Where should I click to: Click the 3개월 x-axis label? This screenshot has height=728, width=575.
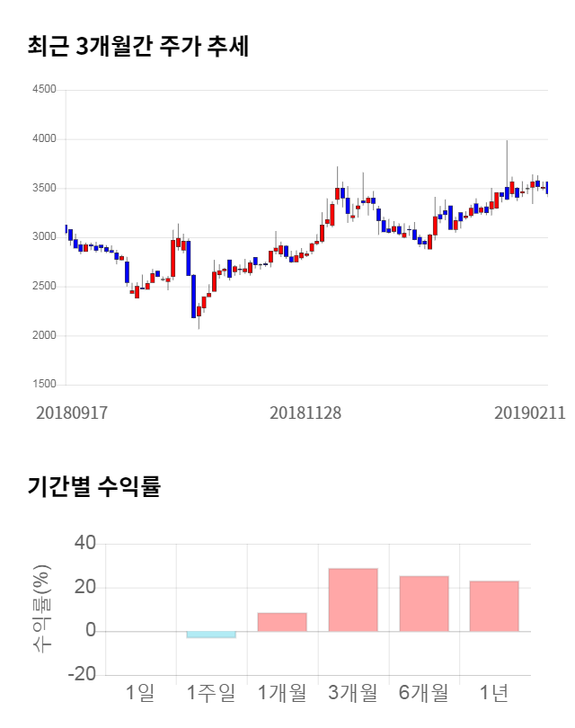coord(353,693)
